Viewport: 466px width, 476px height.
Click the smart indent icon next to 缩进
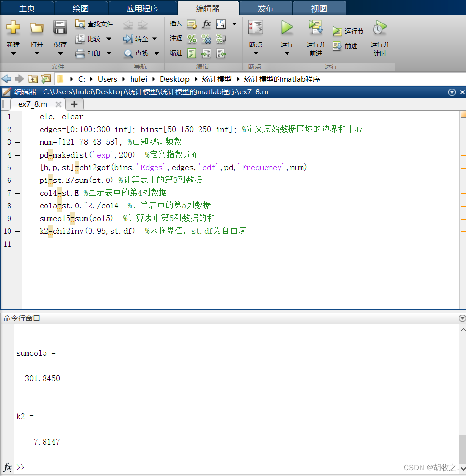click(192, 53)
